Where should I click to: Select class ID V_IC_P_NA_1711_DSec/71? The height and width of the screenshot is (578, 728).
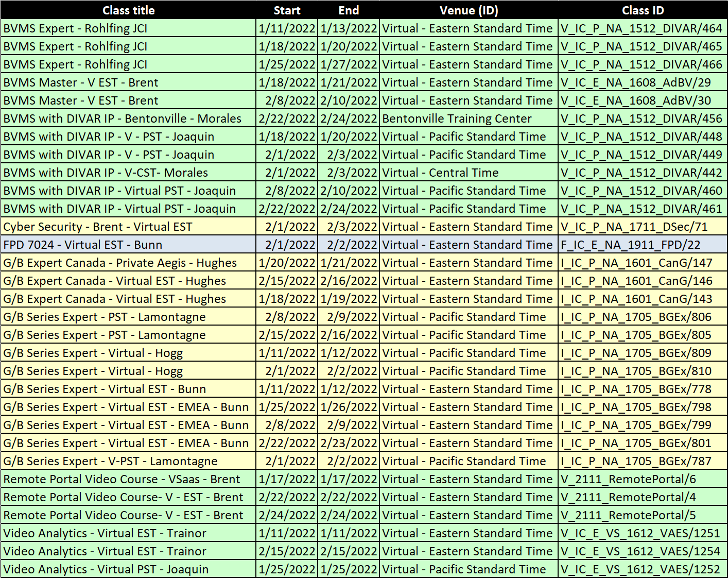pyautogui.click(x=643, y=227)
